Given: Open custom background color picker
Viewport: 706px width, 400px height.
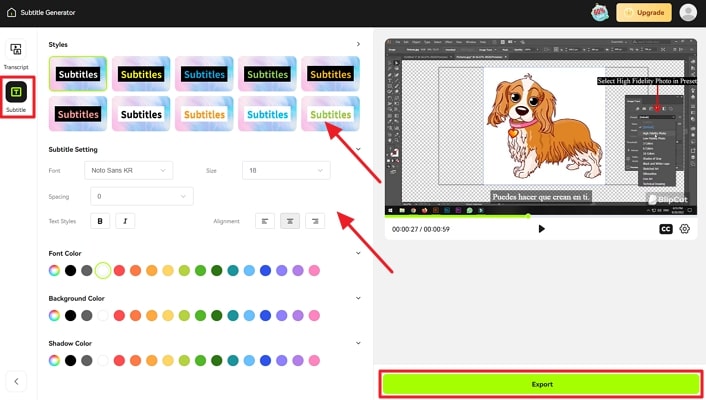Looking at the screenshot, I should [x=54, y=315].
